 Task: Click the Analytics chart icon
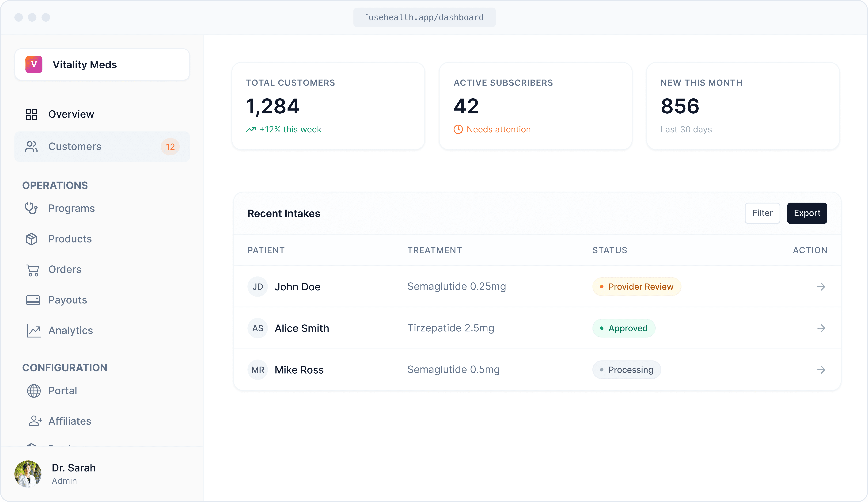pyautogui.click(x=33, y=331)
